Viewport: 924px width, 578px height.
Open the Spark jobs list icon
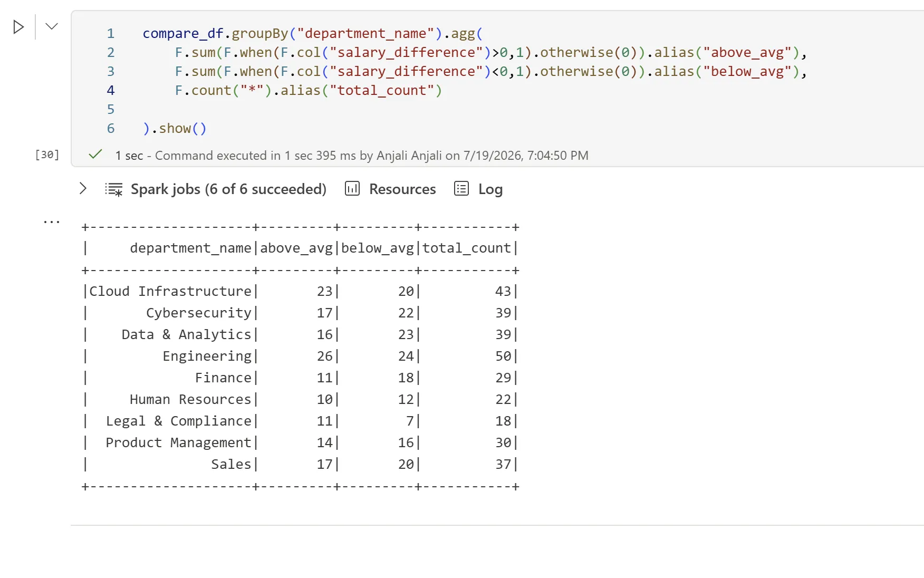(x=114, y=189)
